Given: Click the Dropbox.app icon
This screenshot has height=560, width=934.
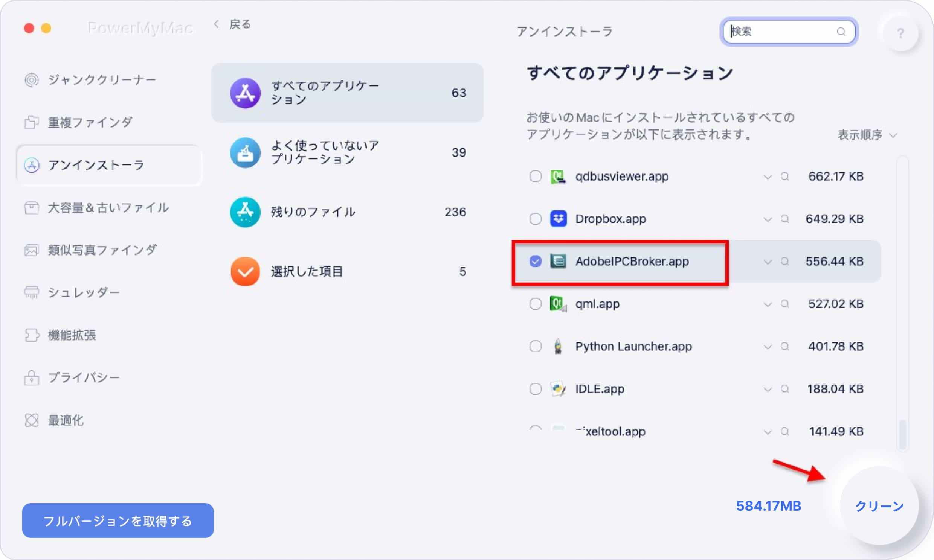Looking at the screenshot, I should click(x=558, y=219).
